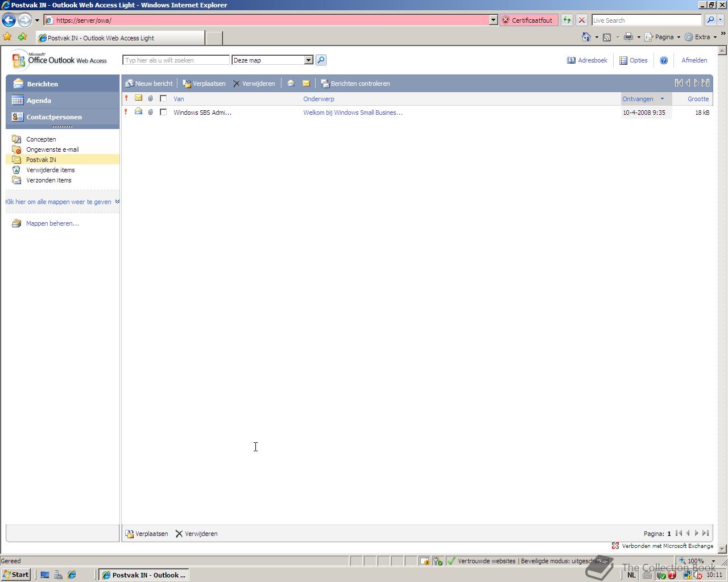Image resolution: width=728 pixels, height=582 pixels.
Task: Go to last page using bottom pager icon
Action: coord(706,533)
